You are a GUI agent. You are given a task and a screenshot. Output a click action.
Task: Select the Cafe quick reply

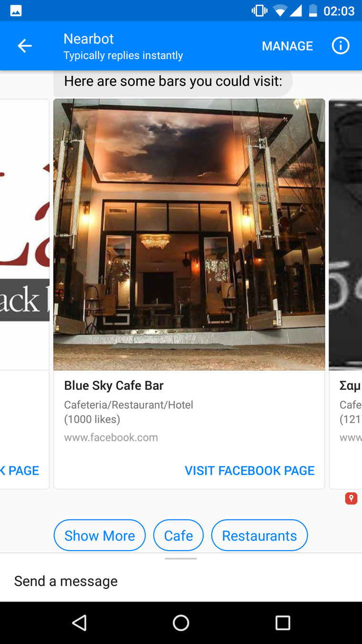[178, 535]
